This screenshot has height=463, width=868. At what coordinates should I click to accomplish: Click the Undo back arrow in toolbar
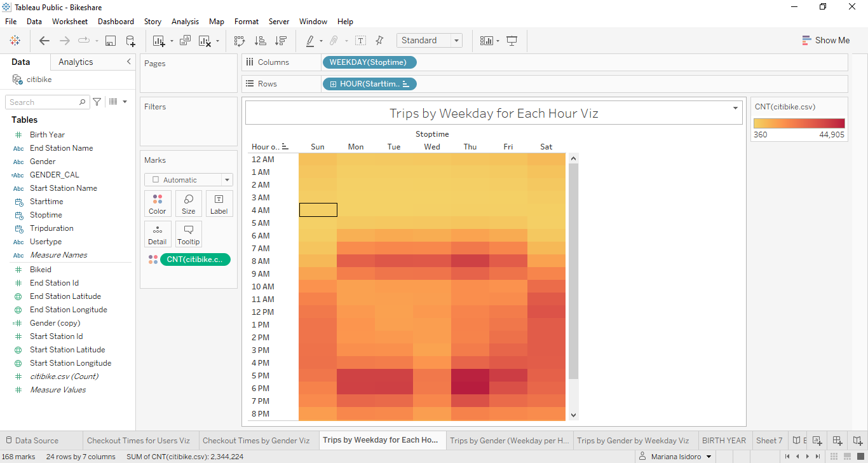[x=44, y=41]
